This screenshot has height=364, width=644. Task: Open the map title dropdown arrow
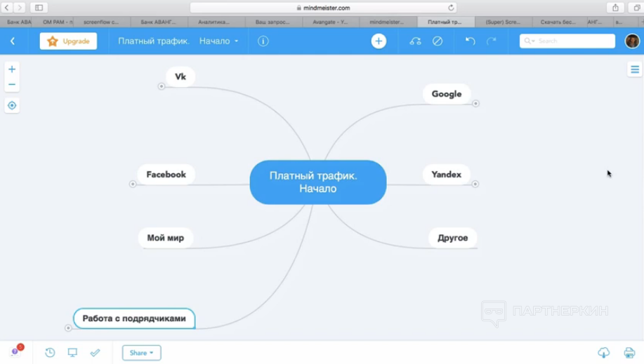[x=236, y=41]
